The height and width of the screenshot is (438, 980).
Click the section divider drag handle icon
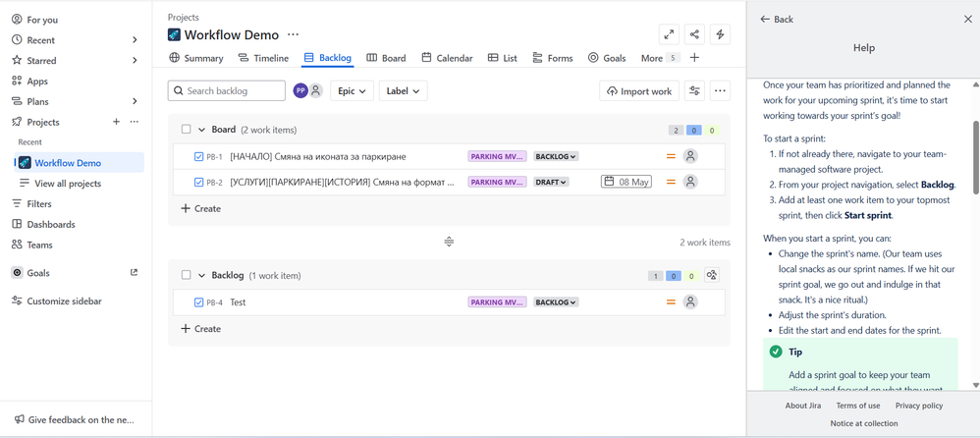449,242
